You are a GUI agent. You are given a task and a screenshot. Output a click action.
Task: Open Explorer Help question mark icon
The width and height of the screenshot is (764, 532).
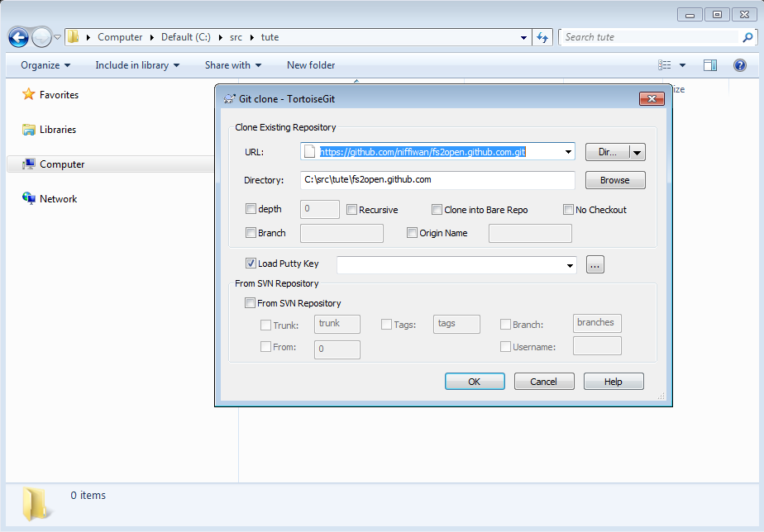coord(740,65)
